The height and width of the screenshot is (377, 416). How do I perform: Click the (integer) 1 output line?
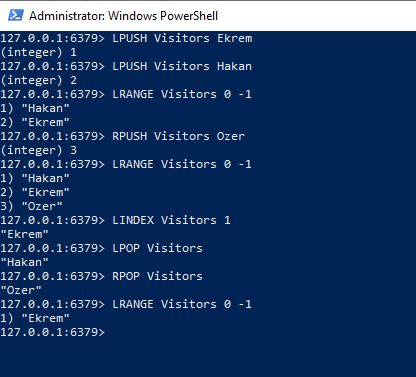38,52
